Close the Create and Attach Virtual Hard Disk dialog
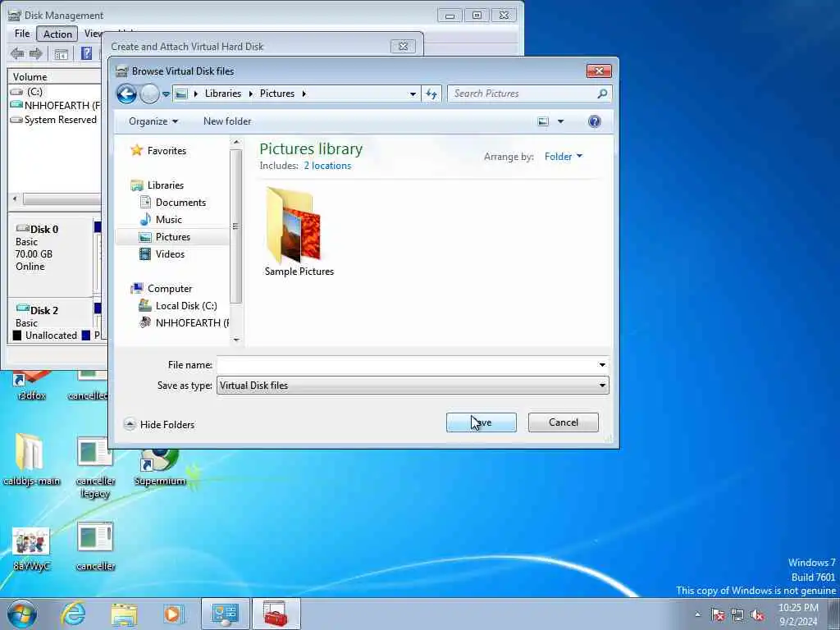Viewport: 840px width, 630px height. coord(403,47)
